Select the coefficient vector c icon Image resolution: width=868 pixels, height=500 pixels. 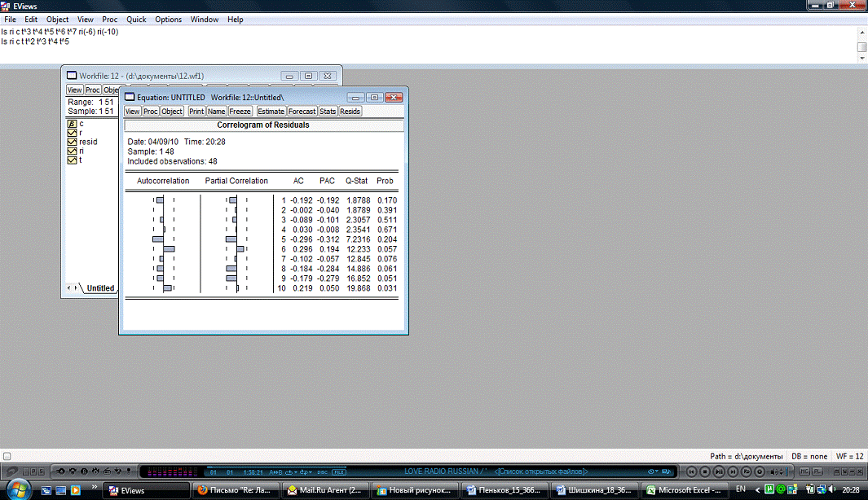(72, 124)
